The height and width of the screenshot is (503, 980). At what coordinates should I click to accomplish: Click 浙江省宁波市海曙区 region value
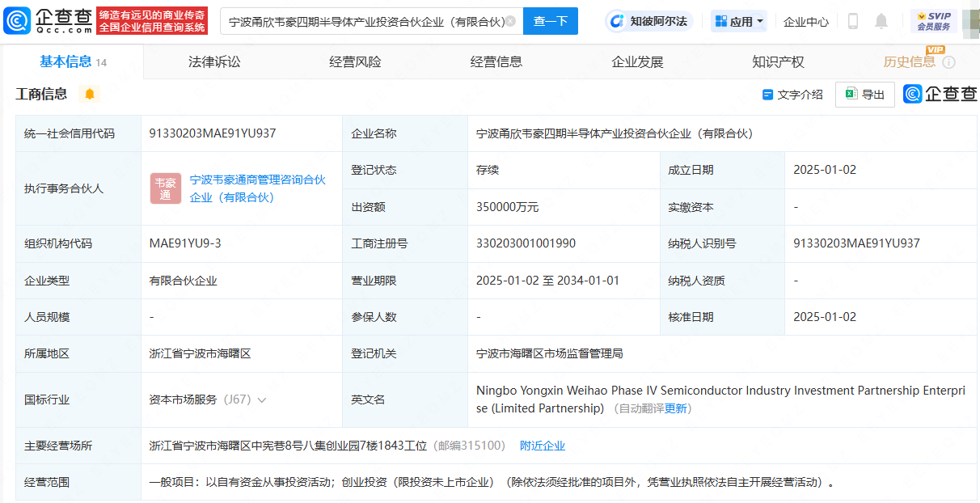201,353
